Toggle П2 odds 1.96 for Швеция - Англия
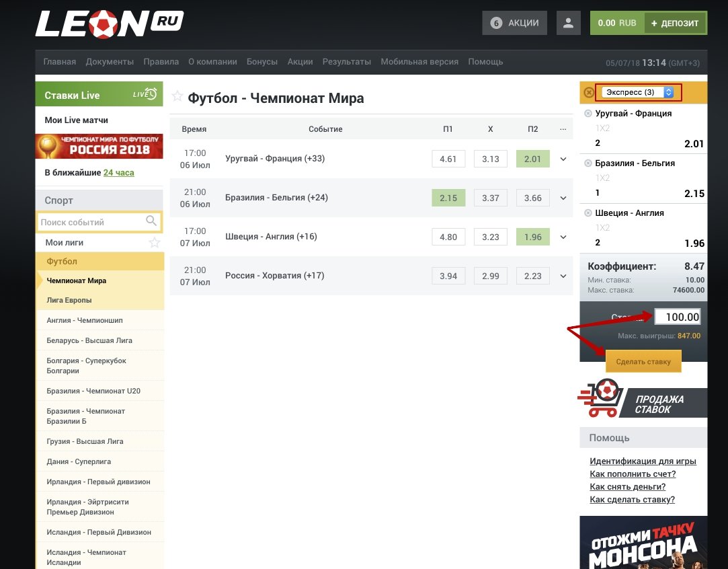Screen dimensions: 728x569 (532, 237)
